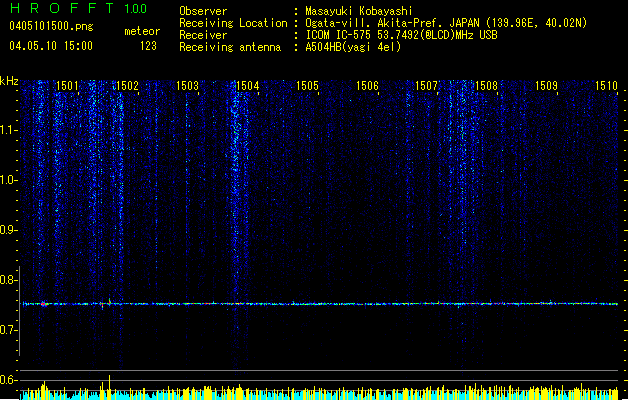Click the 0.6 frequency axis label
Image resolution: width=629 pixels, height=400 pixels.
(8, 380)
